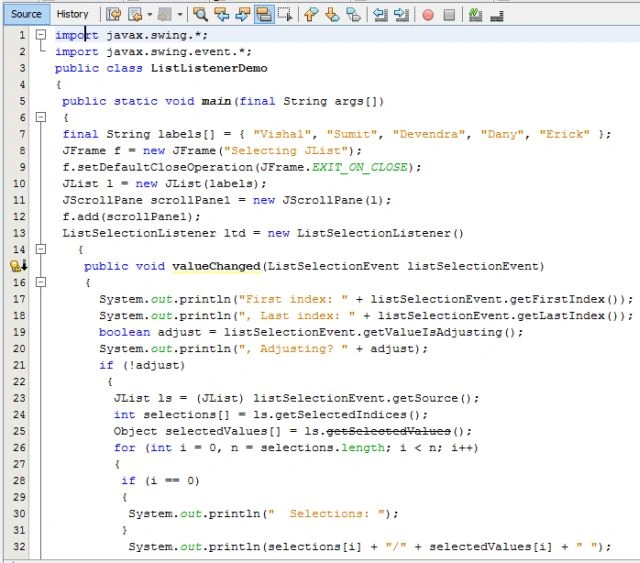This screenshot has height=563, width=640.
Task: Click the Find Next Occurrence icon
Action: (x=243, y=15)
